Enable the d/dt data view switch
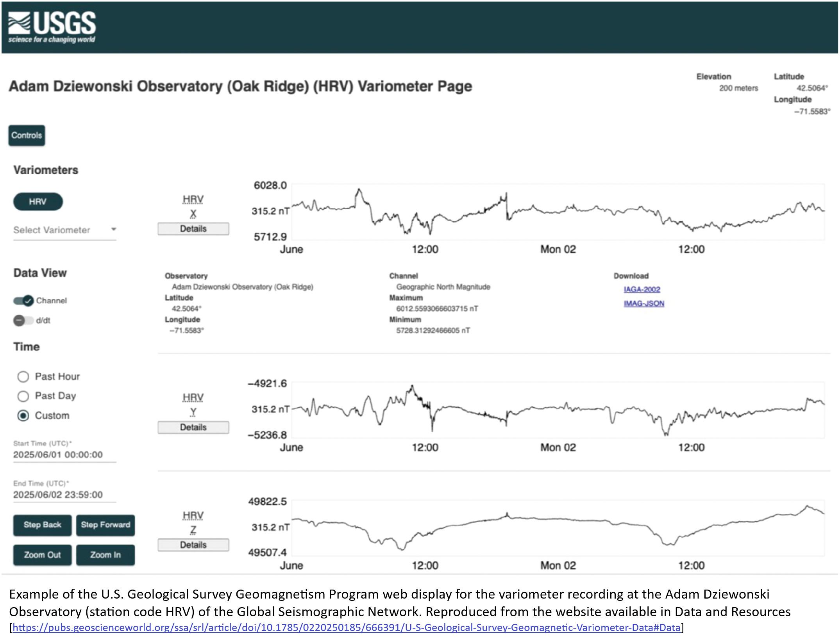This screenshot has width=840, height=638. click(23, 321)
